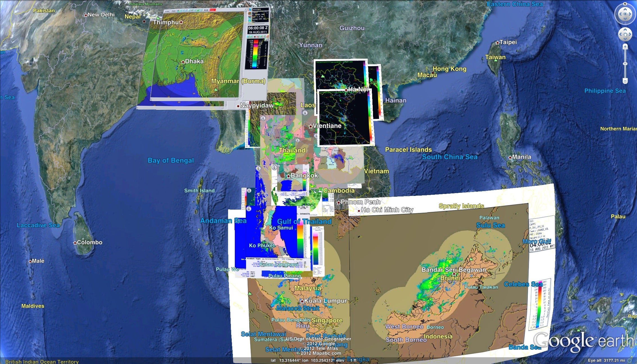Click the Bangkok capital star placemark
This screenshot has height=364, width=637.
(x=288, y=176)
